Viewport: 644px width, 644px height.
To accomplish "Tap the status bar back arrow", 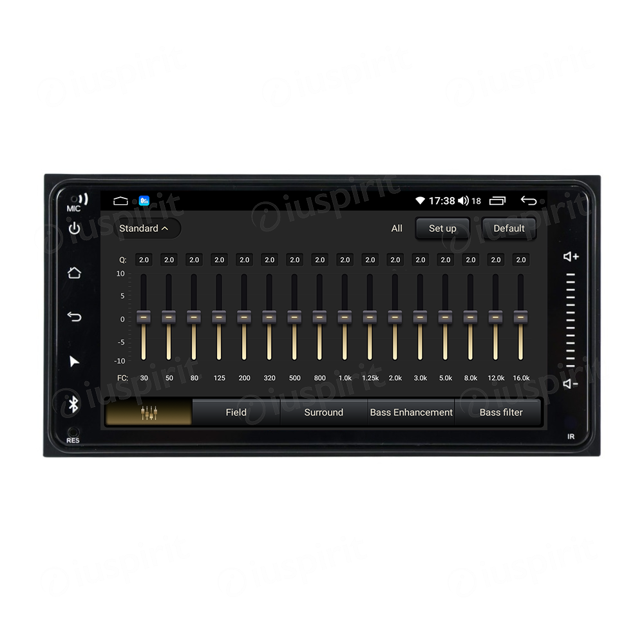I will pos(528,201).
